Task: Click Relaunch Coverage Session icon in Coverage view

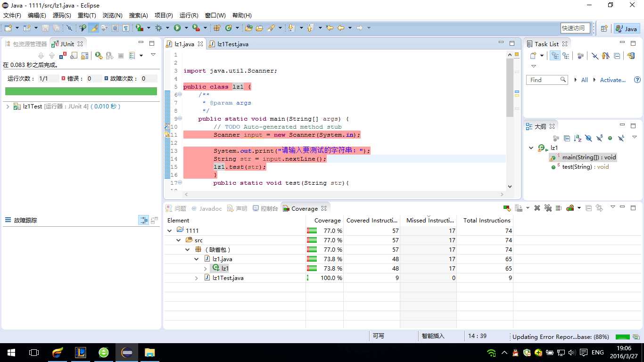Action: pyautogui.click(x=507, y=208)
